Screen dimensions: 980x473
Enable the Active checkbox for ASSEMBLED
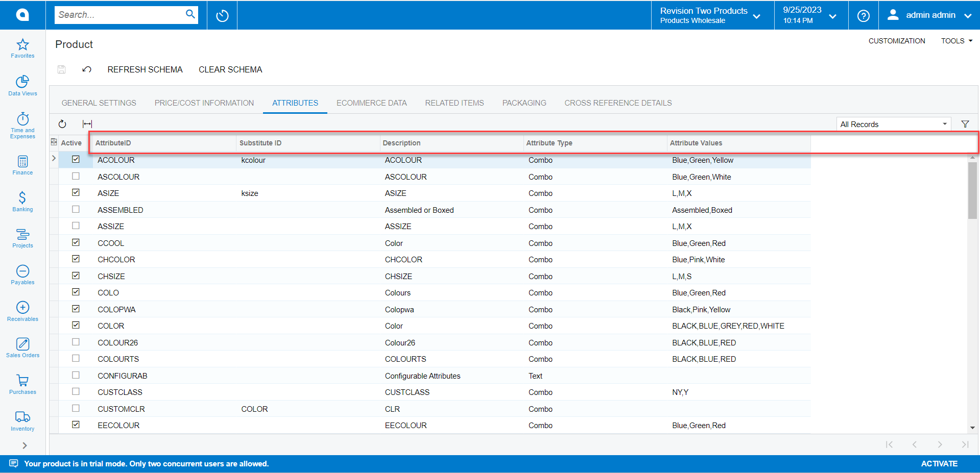(x=76, y=209)
